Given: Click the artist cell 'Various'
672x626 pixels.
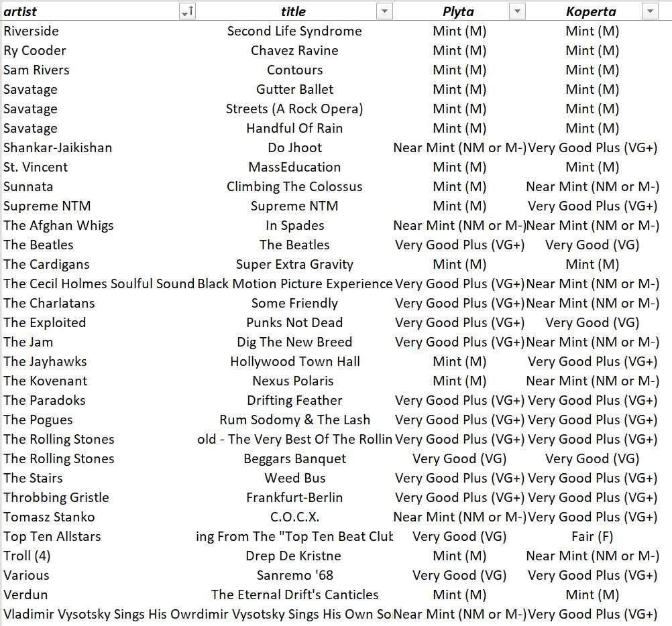Looking at the screenshot, I should (26, 576).
